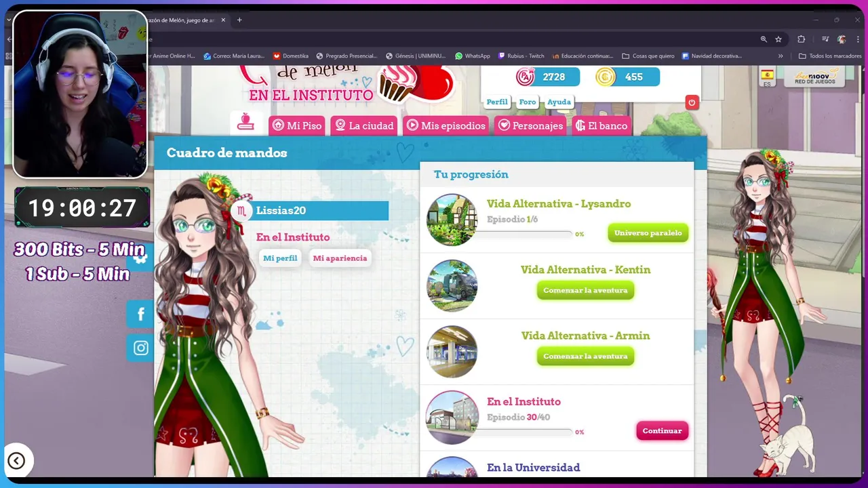This screenshot has height=488, width=868.
Task: Open the Educación continua bookmark
Action: pyautogui.click(x=583, y=56)
